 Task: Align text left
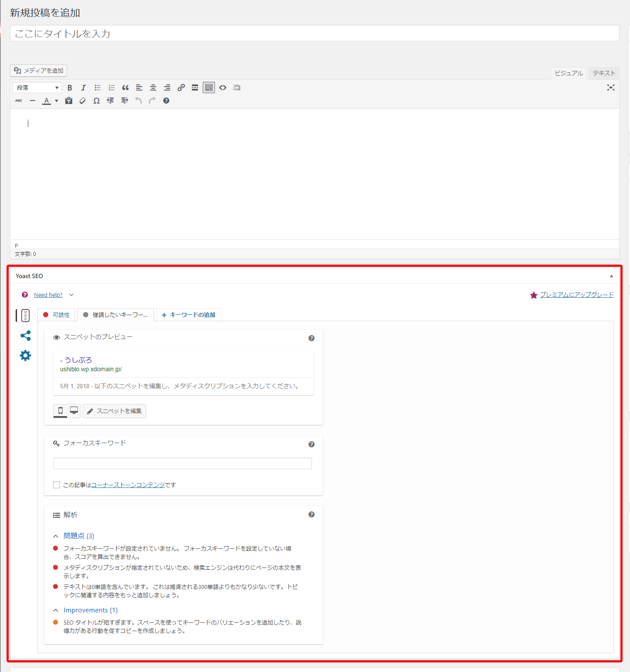coord(139,87)
